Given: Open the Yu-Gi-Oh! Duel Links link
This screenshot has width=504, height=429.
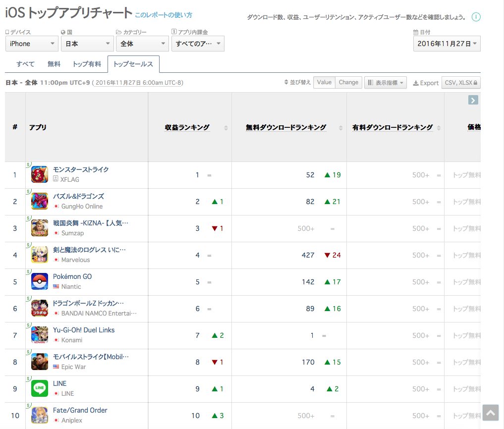Looking at the screenshot, I should 84,330.
